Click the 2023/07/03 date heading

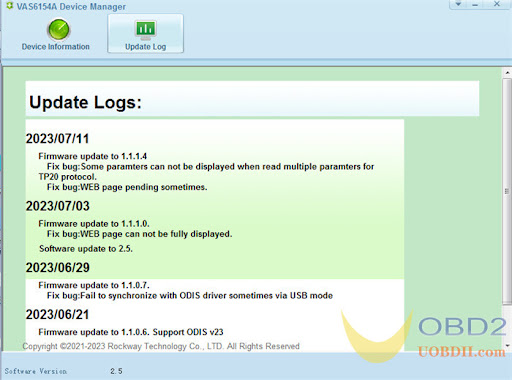(x=58, y=206)
